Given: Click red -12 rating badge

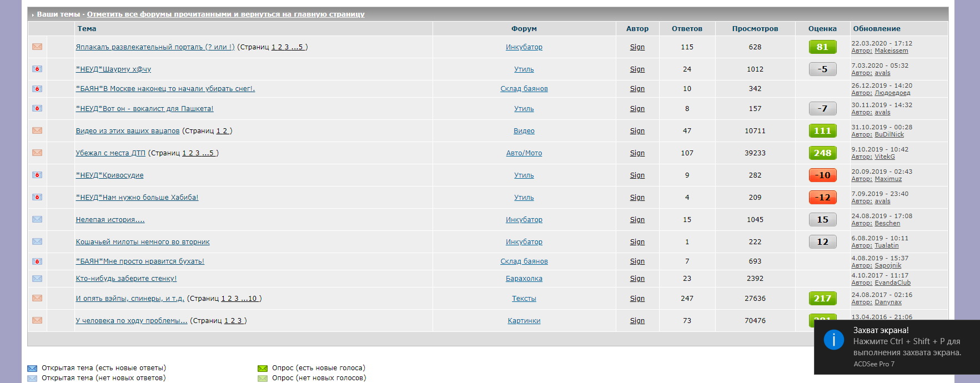Looking at the screenshot, I should pos(822,197).
